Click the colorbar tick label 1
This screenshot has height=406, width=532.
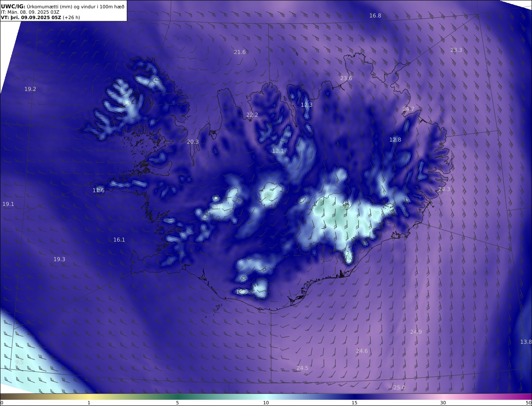(89, 403)
